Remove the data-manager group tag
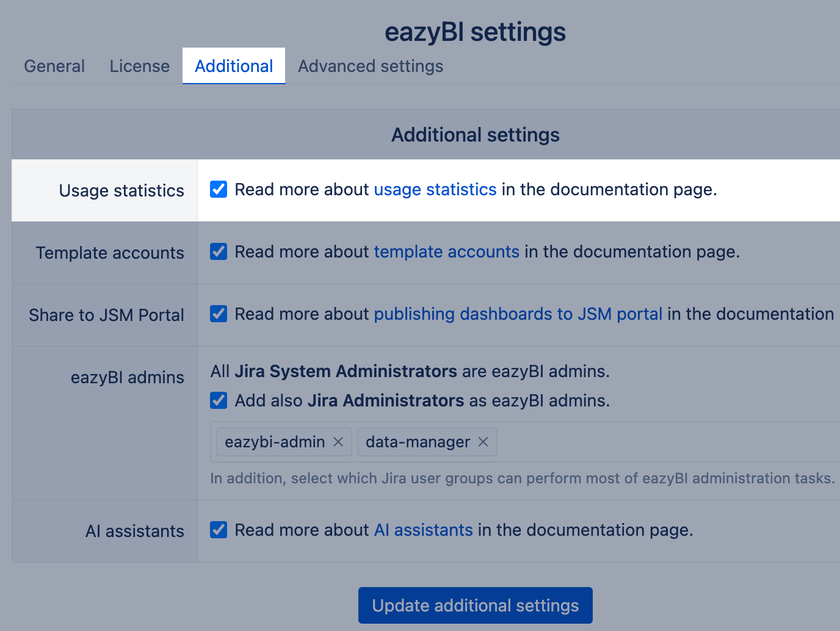 tap(483, 442)
